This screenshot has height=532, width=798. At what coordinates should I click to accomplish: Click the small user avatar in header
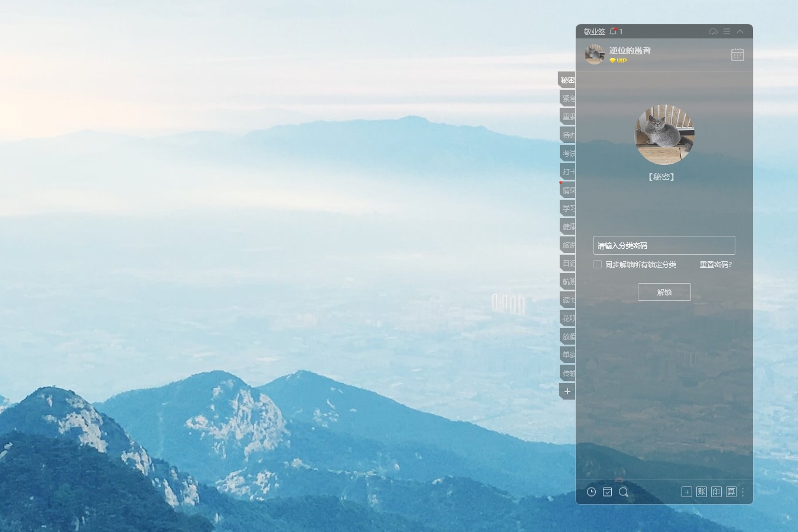pyautogui.click(x=595, y=54)
